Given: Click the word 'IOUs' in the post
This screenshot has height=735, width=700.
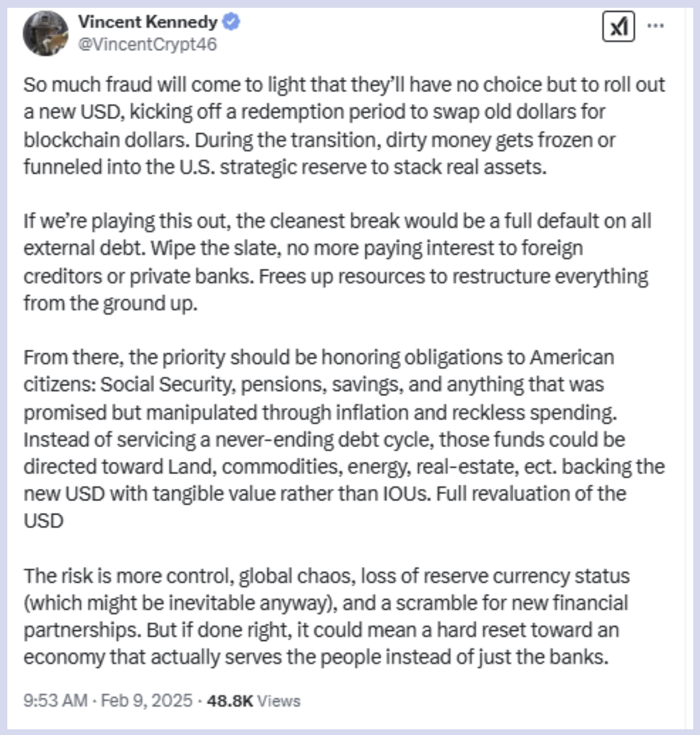Looking at the screenshot, I should [x=407, y=493].
